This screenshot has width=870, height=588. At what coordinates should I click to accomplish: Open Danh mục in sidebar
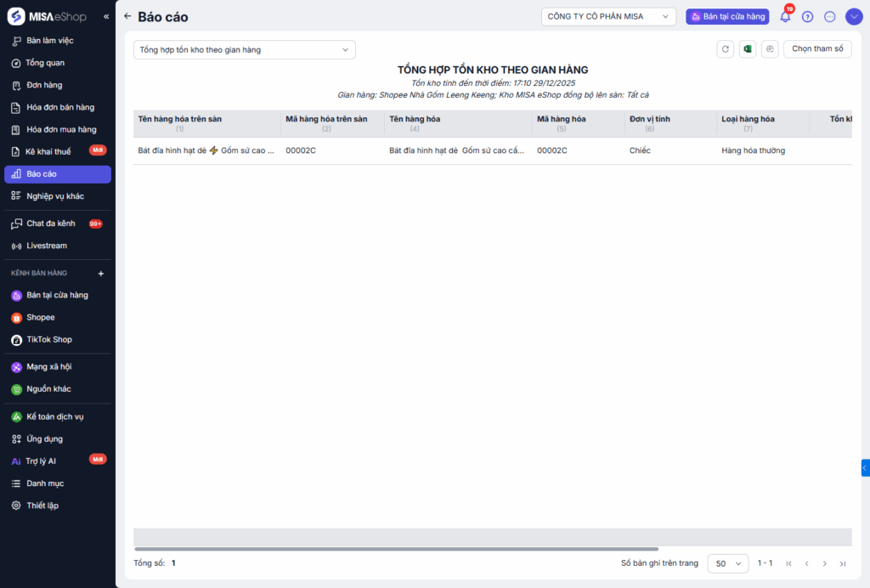pos(58,483)
